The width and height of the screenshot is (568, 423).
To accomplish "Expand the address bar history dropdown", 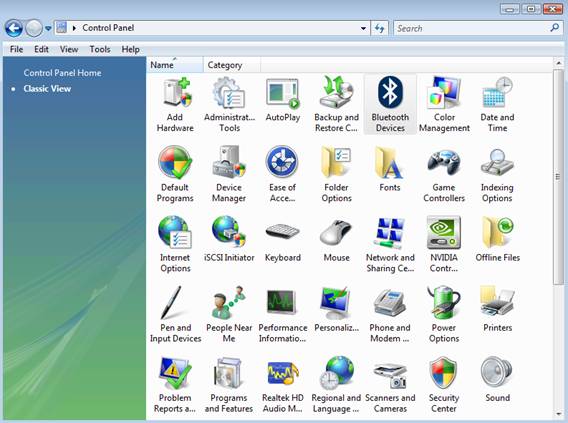I will click(x=363, y=28).
